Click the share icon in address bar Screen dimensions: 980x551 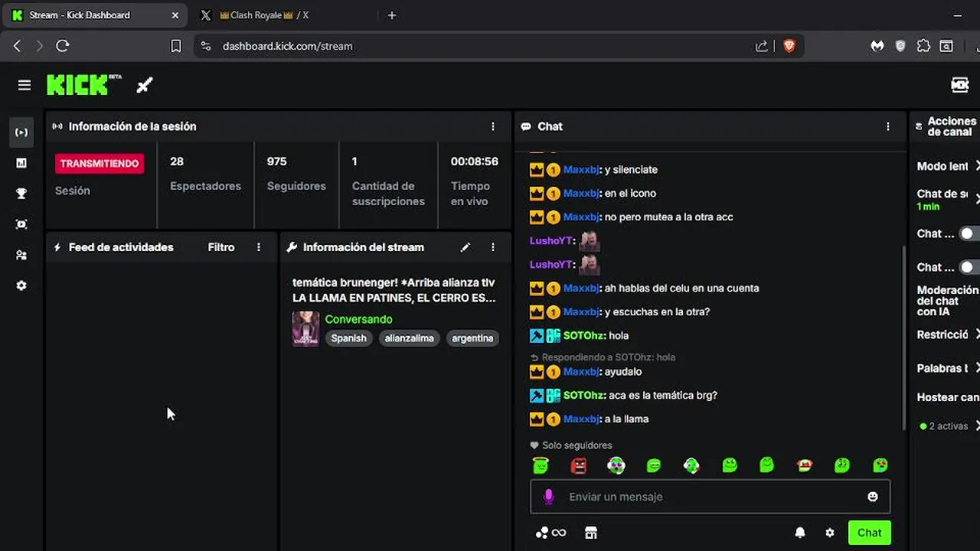point(762,46)
